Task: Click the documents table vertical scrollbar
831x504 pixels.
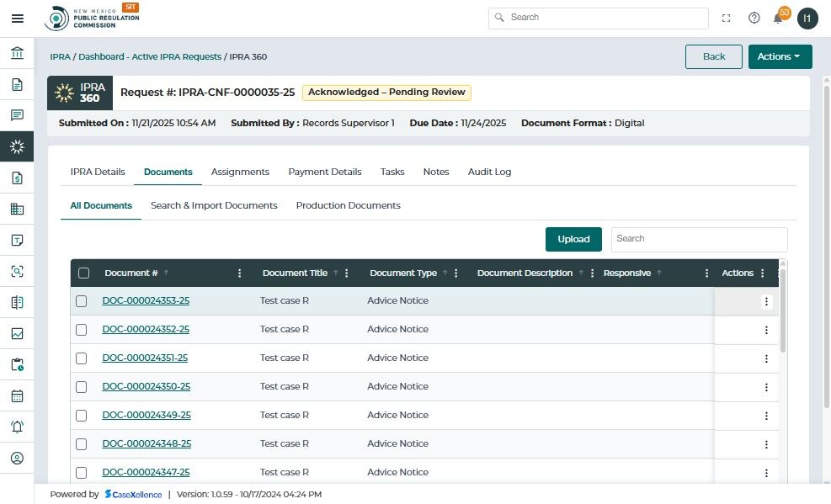Action: (x=783, y=311)
